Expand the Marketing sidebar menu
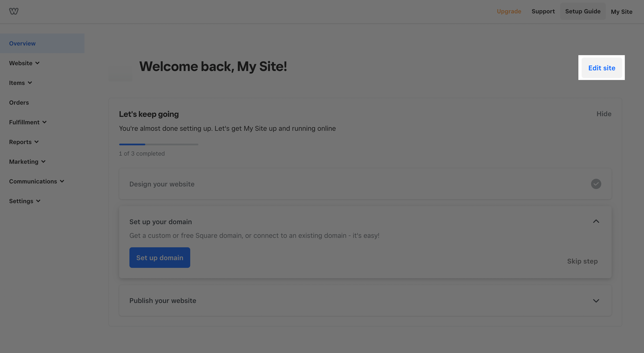 tap(27, 162)
